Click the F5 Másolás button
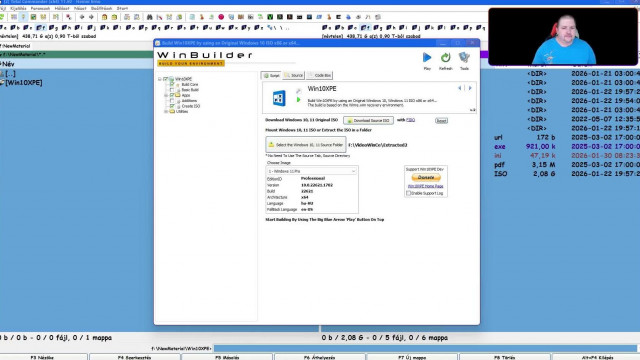 click(227, 357)
